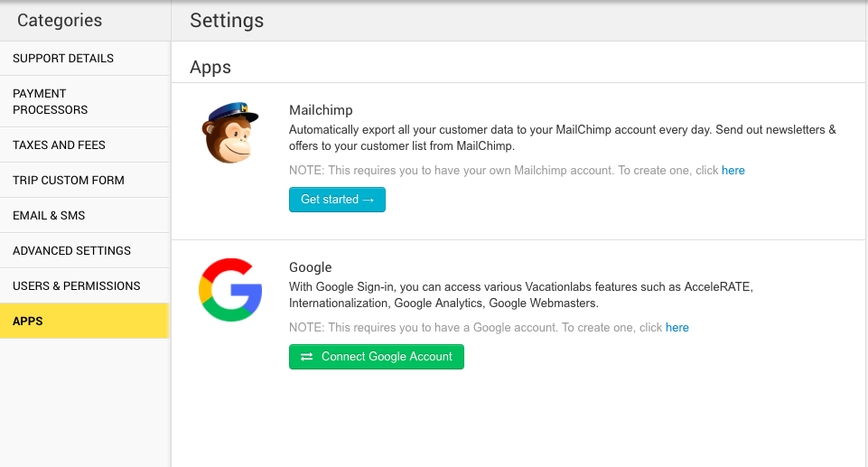The width and height of the screenshot is (868, 467).
Task: Open Advanced Settings category
Action: (71, 251)
